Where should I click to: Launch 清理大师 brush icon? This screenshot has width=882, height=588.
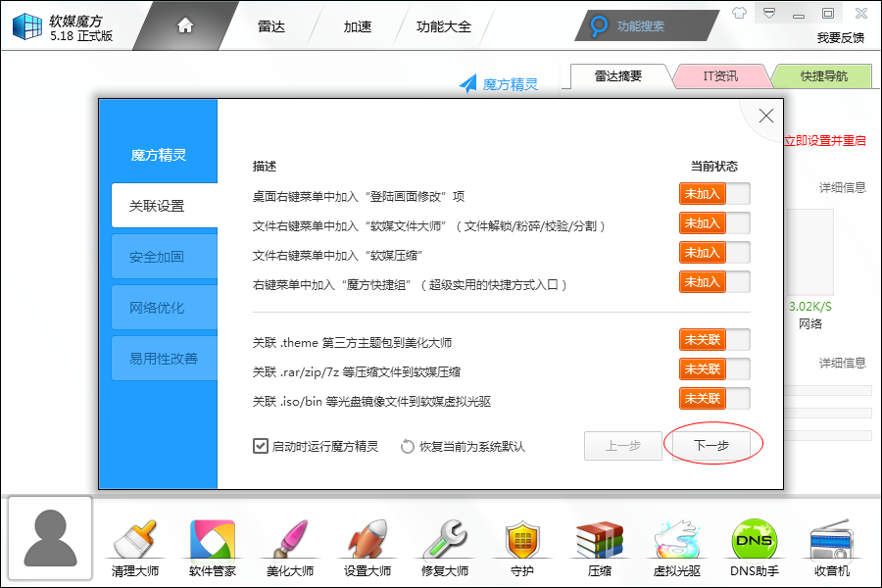coord(135,539)
